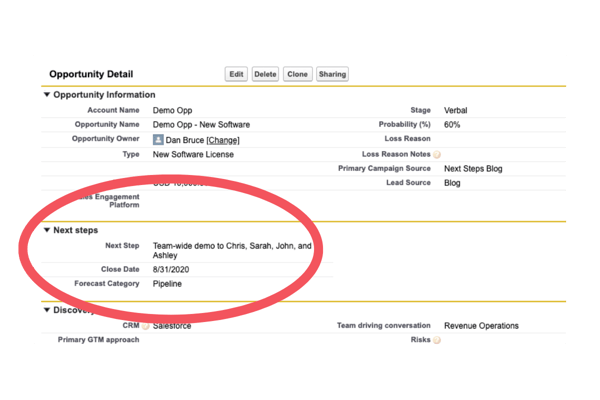Click help icon next to CRM label
Image resolution: width=600 pixels, height=400 pixels.
[145, 326]
